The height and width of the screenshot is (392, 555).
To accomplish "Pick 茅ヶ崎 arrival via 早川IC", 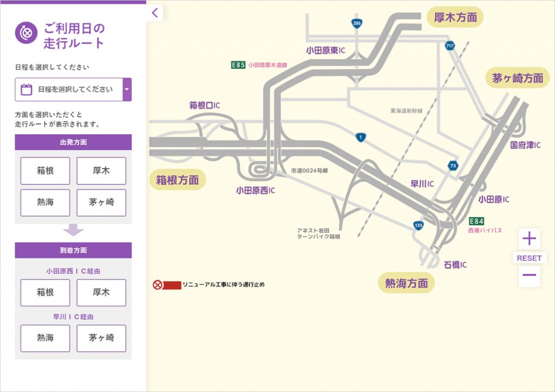I will click(101, 338).
